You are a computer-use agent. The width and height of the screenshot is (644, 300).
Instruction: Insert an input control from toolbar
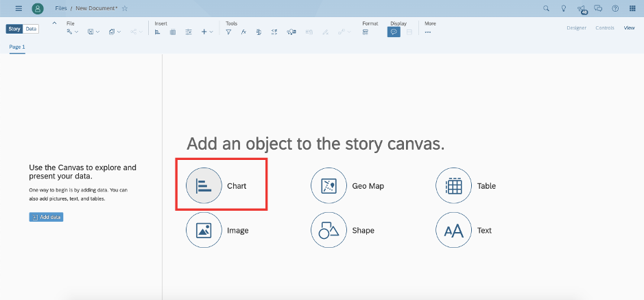pos(189,32)
